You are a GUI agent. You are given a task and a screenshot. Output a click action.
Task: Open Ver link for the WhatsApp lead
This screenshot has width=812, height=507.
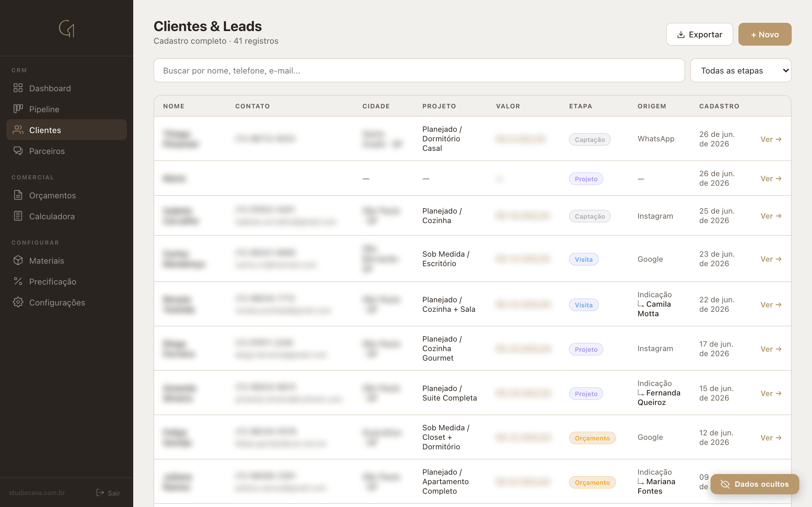(x=771, y=139)
